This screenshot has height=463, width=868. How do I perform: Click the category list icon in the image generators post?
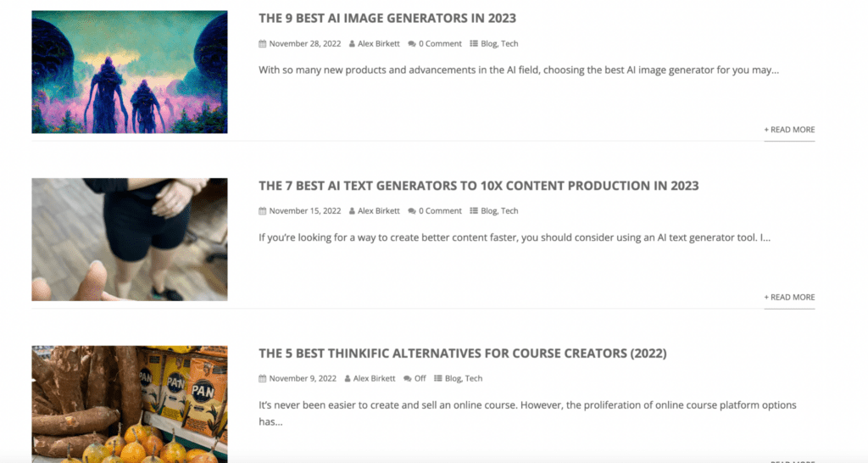(474, 44)
